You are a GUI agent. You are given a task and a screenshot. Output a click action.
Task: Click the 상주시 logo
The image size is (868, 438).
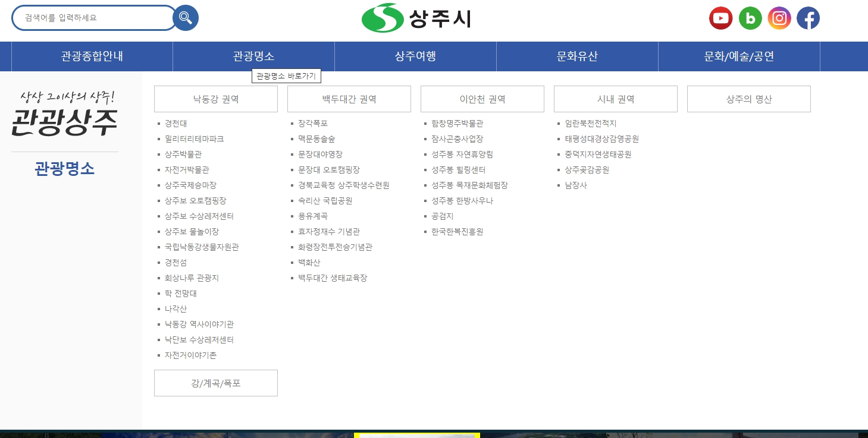pos(415,18)
